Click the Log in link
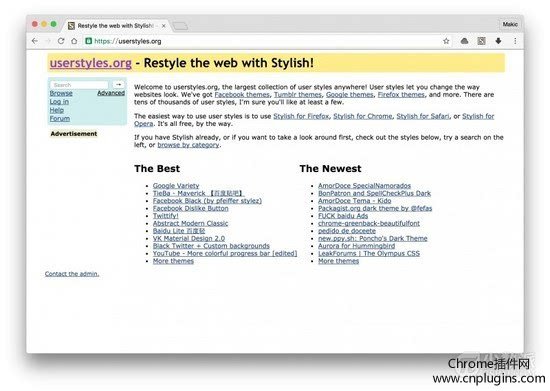This screenshot has width=550, height=391. (59, 102)
